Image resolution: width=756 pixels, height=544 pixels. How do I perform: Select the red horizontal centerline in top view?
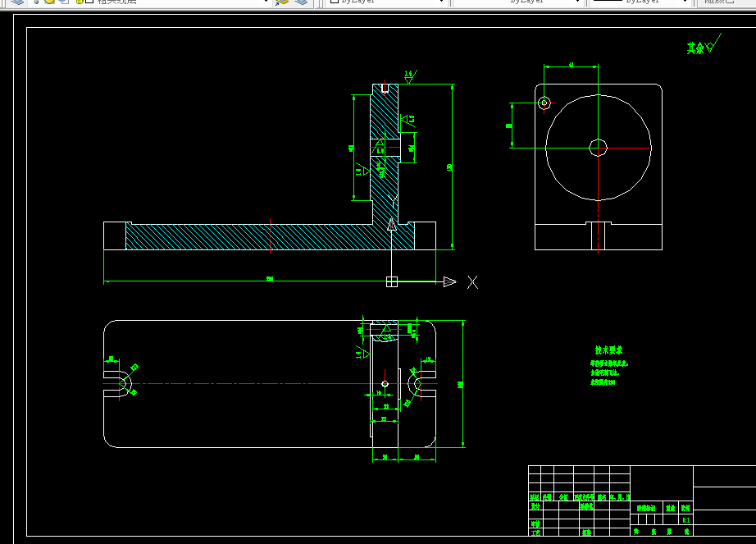(270, 384)
